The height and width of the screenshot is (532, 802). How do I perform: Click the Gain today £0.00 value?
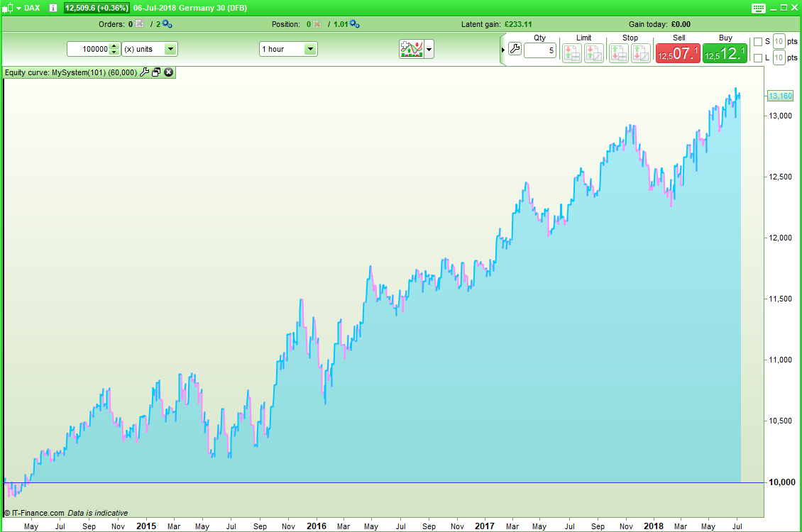pos(681,24)
